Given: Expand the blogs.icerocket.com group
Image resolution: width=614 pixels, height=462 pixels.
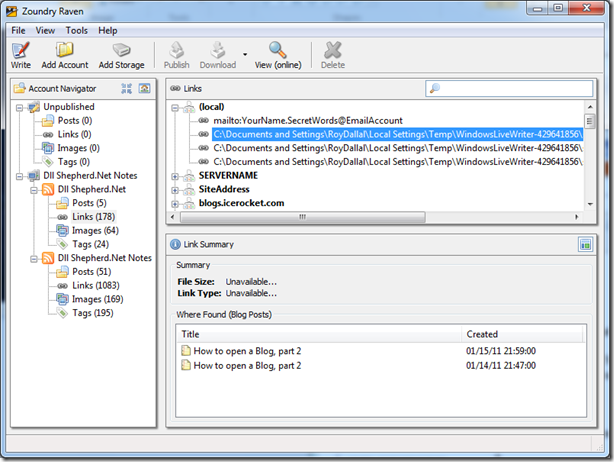Looking at the screenshot, I should point(176,203).
